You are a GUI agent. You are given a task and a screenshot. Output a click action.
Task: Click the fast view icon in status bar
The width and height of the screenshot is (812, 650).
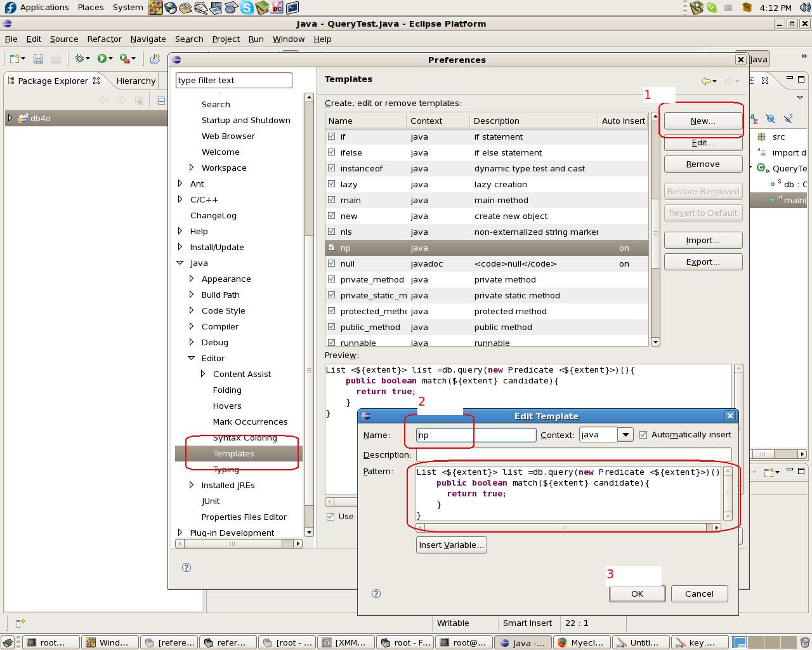tap(20, 623)
